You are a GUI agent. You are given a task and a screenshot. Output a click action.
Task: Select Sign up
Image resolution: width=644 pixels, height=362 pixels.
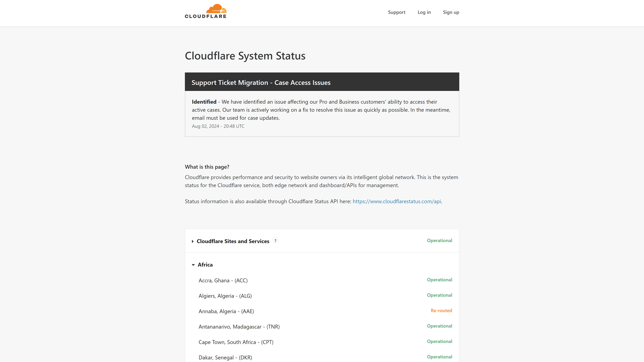(x=451, y=12)
